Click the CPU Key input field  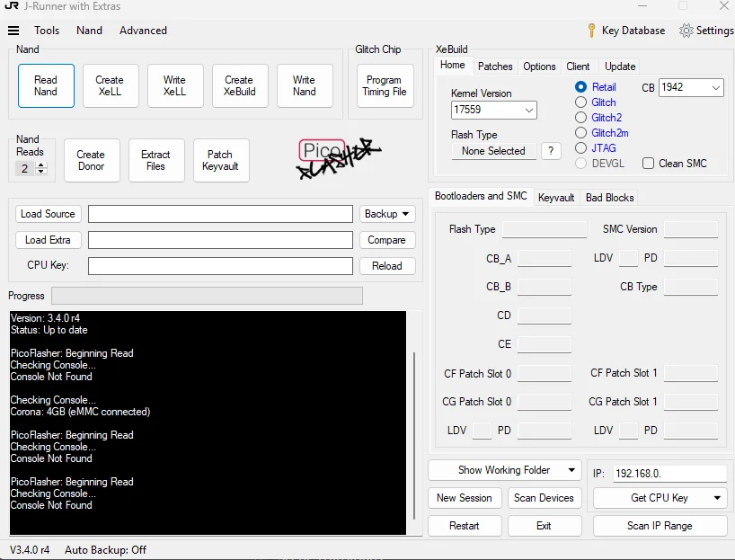point(220,266)
